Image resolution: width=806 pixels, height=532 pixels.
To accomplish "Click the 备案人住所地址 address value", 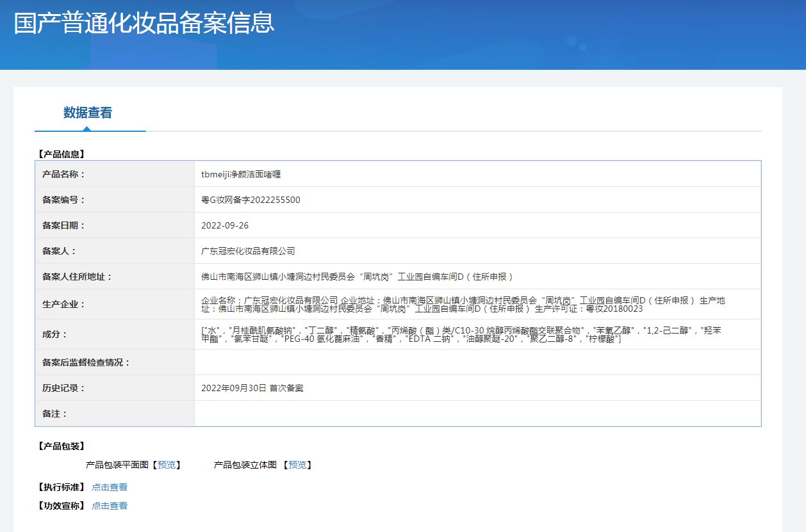I will click(x=357, y=277).
